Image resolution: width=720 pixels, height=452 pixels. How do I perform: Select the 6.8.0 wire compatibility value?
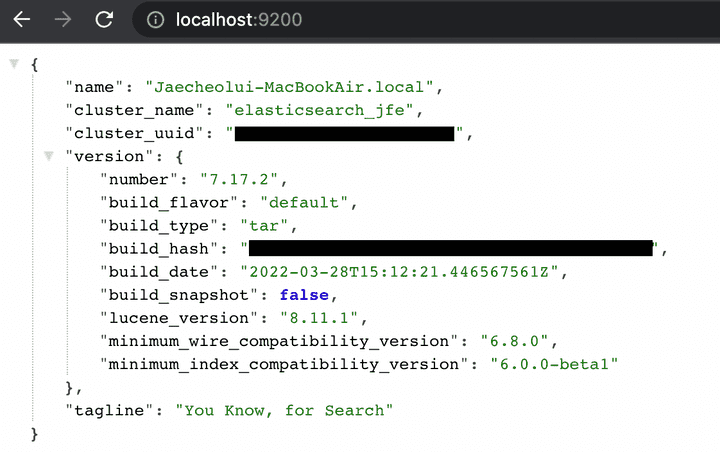click(514, 341)
